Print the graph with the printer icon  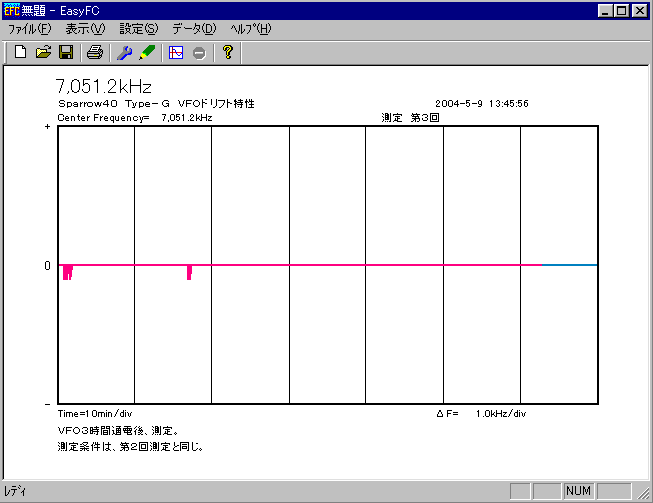[x=95, y=52]
